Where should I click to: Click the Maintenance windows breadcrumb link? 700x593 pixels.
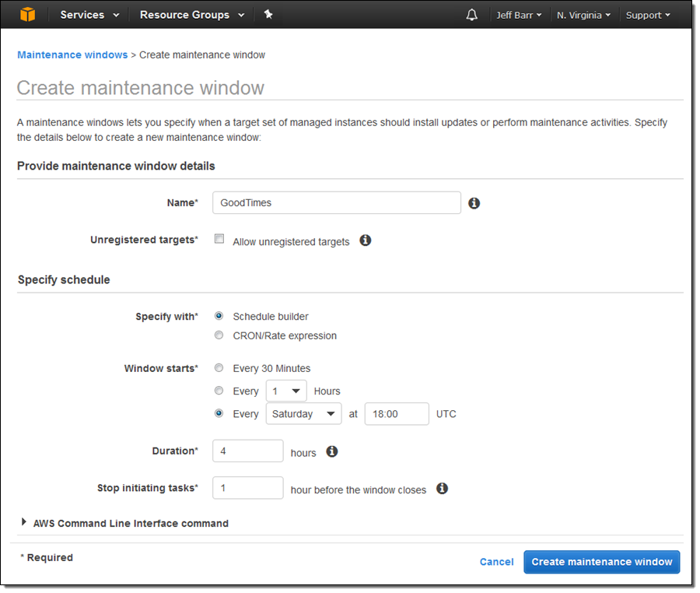(72, 55)
